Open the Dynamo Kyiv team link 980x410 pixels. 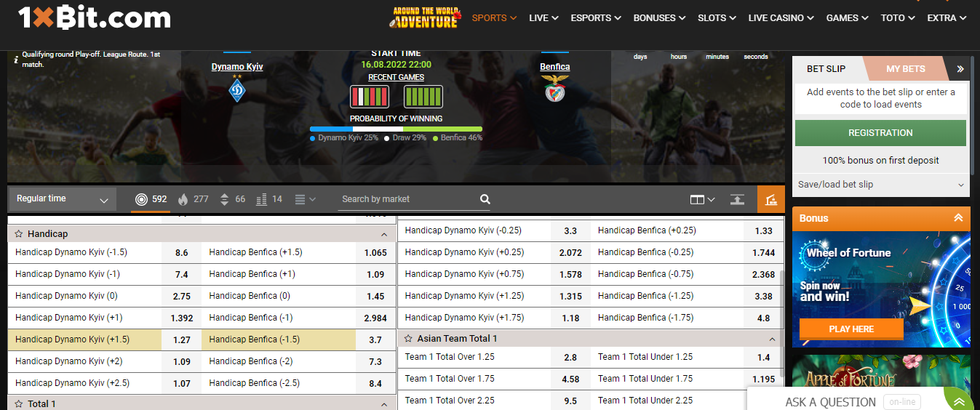click(237, 67)
